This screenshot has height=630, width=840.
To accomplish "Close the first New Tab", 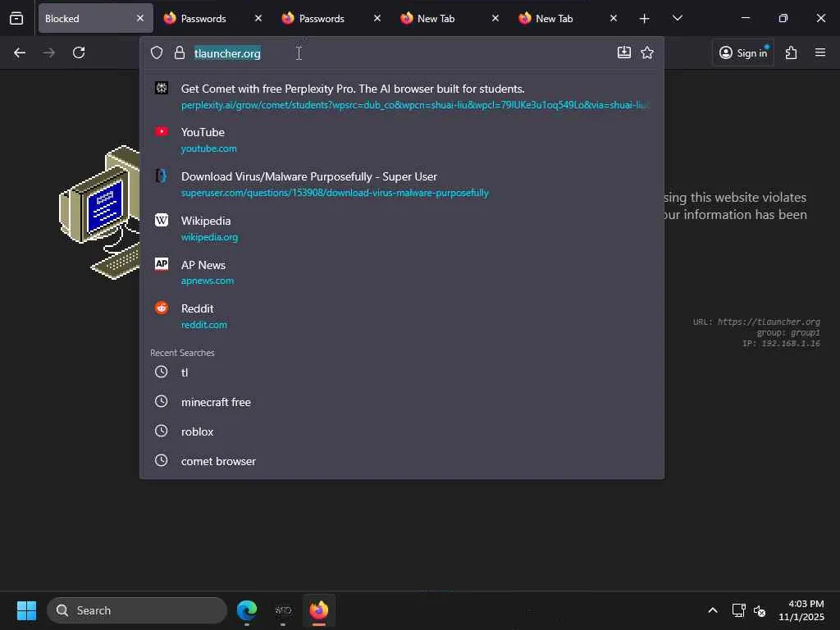I will click(x=495, y=18).
